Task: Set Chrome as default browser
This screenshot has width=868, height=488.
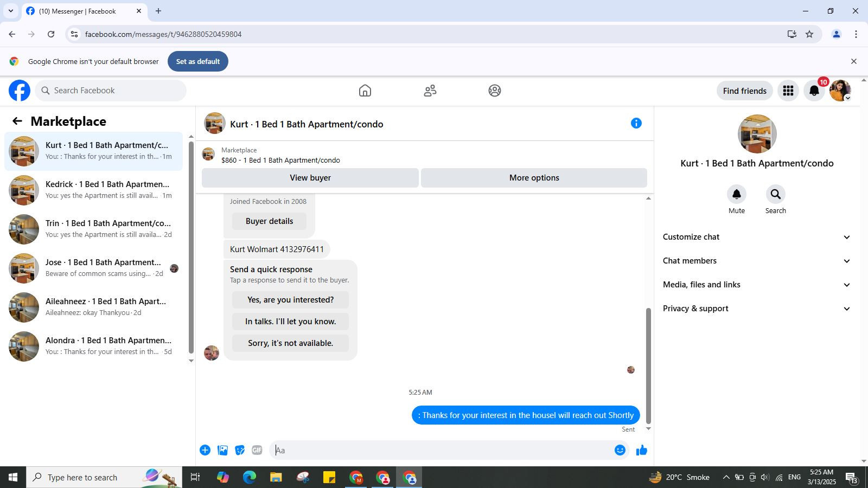Action: pos(198,61)
